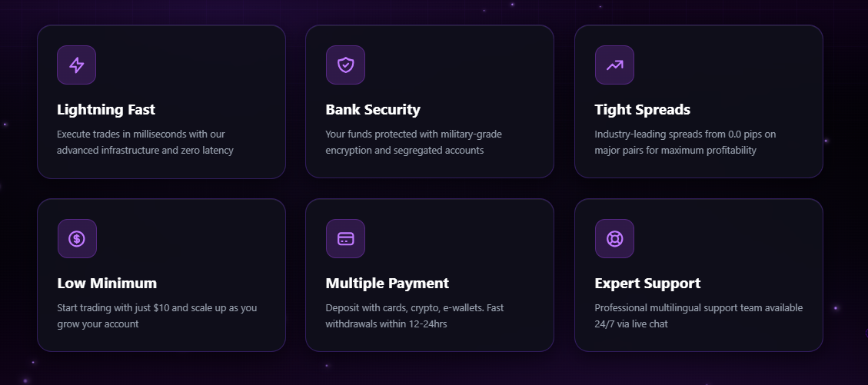This screenshot has width=868, height=385.
Task: Select the Multiple Payment heading
Action: (387, 284)
